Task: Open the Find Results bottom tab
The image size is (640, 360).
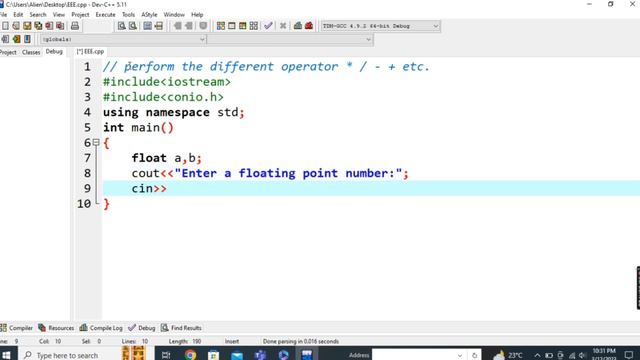Action: [x=181, y=328]
